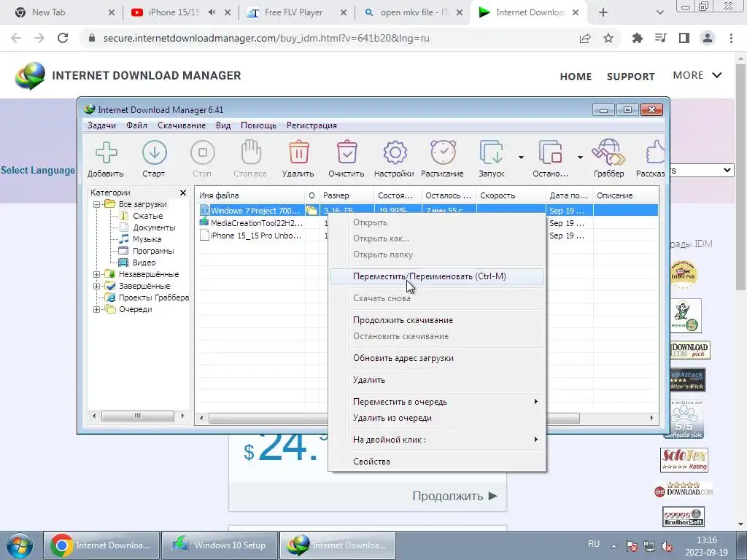
Task: Expand Переместить в очередь submenu
Action: (436, 402)
